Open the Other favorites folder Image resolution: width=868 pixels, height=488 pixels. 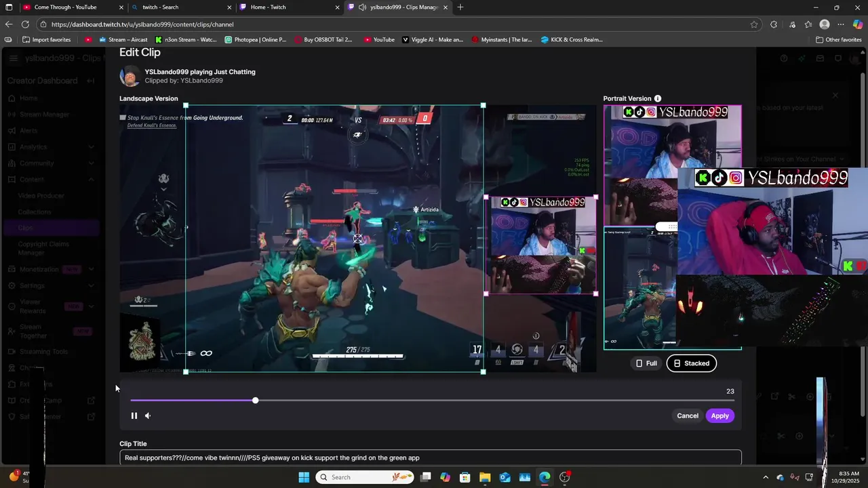click(839, 40)
